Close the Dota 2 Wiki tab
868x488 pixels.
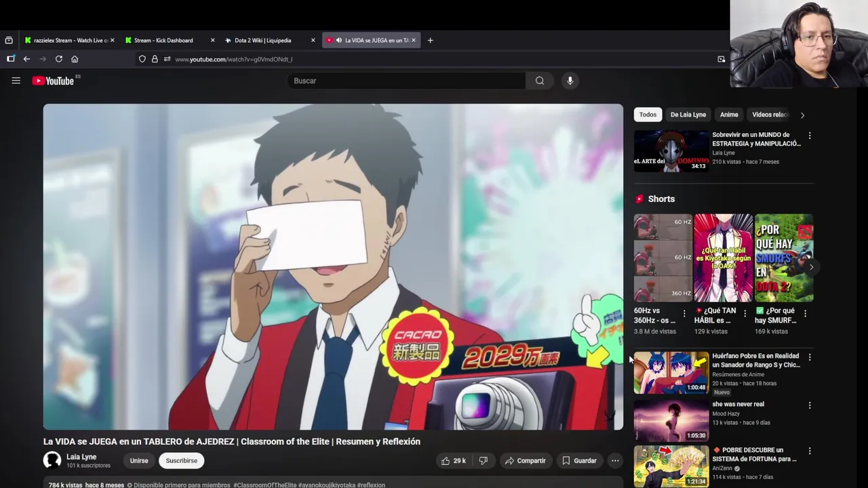tap(313, 40)
